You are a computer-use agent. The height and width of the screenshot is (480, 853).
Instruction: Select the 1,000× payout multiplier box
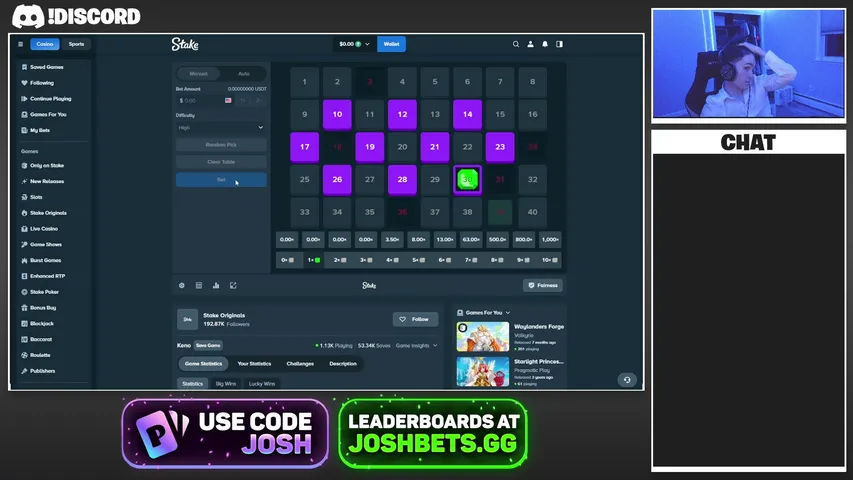[550, 239]
